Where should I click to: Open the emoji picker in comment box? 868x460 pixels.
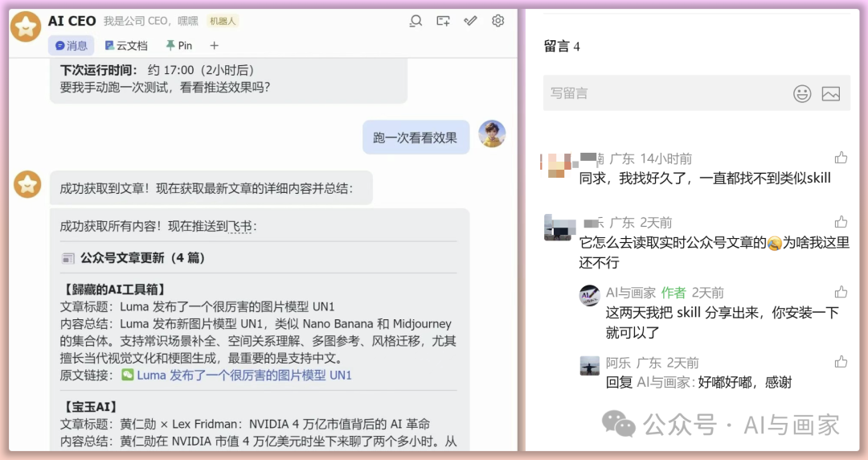click(x=801, y=93)
